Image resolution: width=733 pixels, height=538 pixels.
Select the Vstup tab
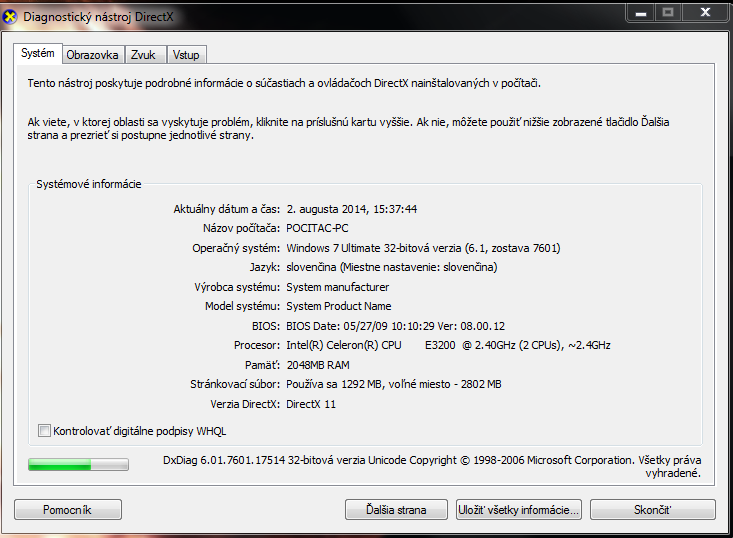[x=185, y=55]
